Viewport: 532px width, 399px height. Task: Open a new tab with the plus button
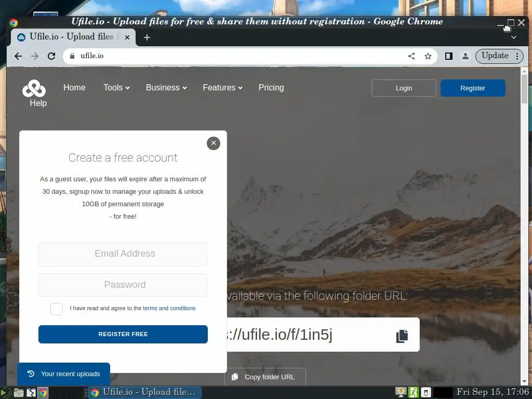[147, 37]
